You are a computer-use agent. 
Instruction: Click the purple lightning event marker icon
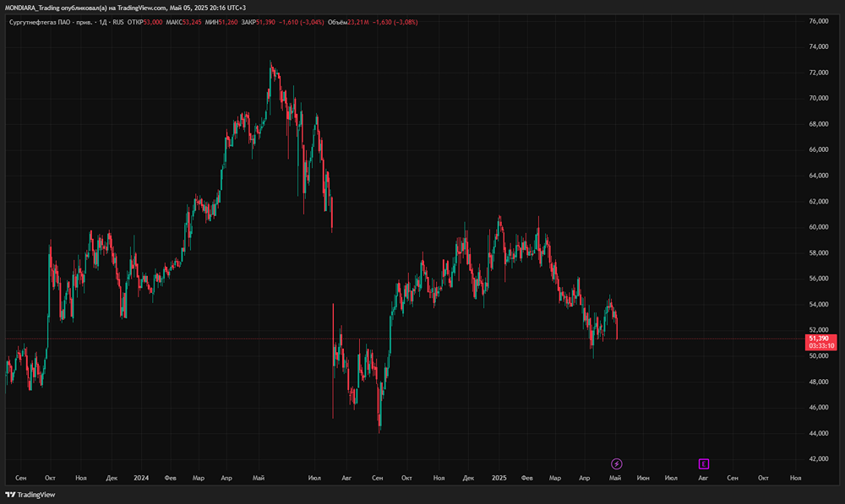click(x=617, y=463)
